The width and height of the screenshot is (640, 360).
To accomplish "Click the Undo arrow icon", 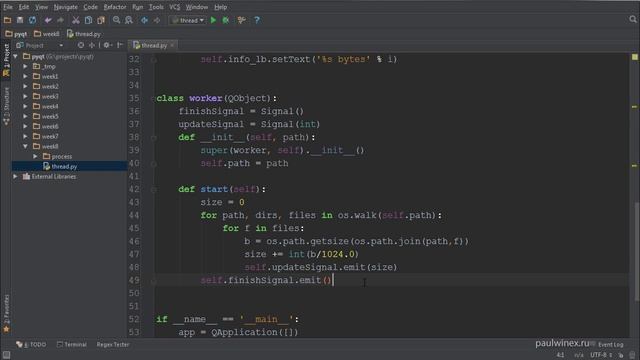I will pyautogui.click(x=48, y=20).
